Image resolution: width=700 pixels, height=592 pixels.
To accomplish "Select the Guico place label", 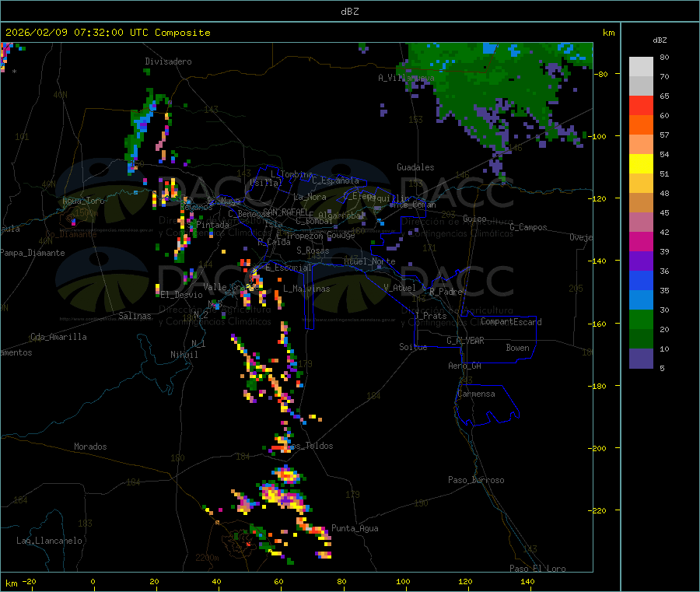I will tap(474, 219).
